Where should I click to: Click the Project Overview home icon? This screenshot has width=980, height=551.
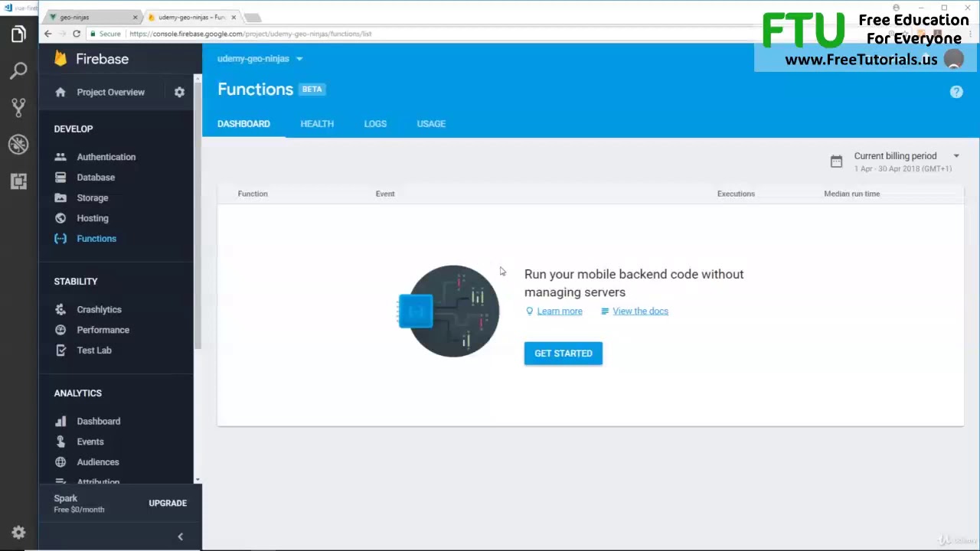60,92
